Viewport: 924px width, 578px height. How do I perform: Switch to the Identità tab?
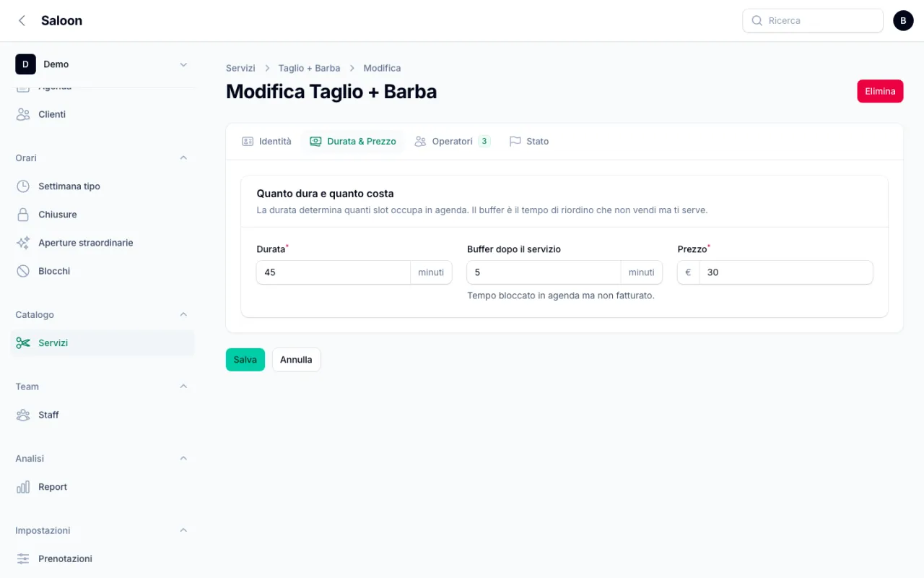pyautogui.click(x=266, y=142)
